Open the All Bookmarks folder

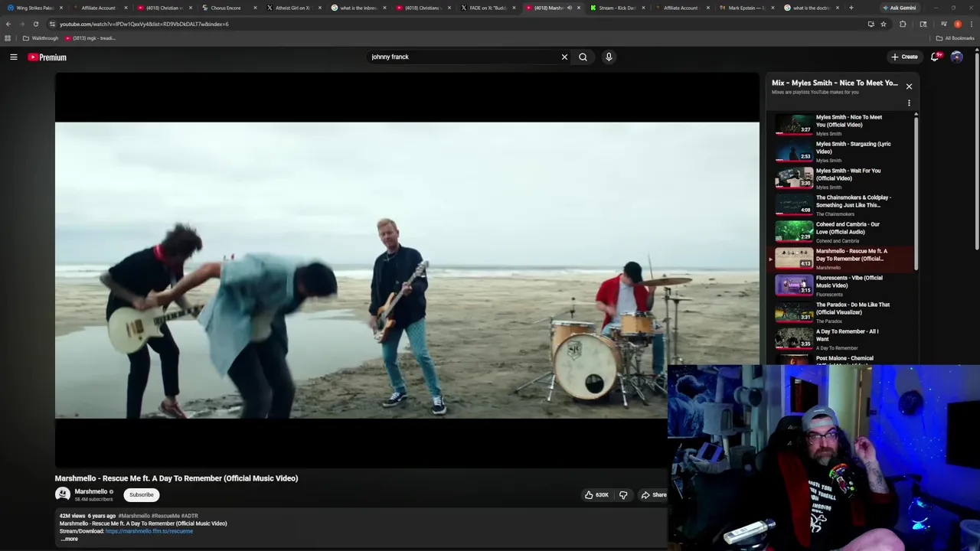[955, 38]
